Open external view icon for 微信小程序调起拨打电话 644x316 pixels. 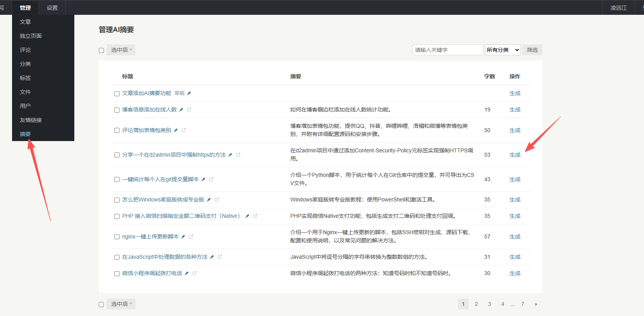click(x=195, y=273)
